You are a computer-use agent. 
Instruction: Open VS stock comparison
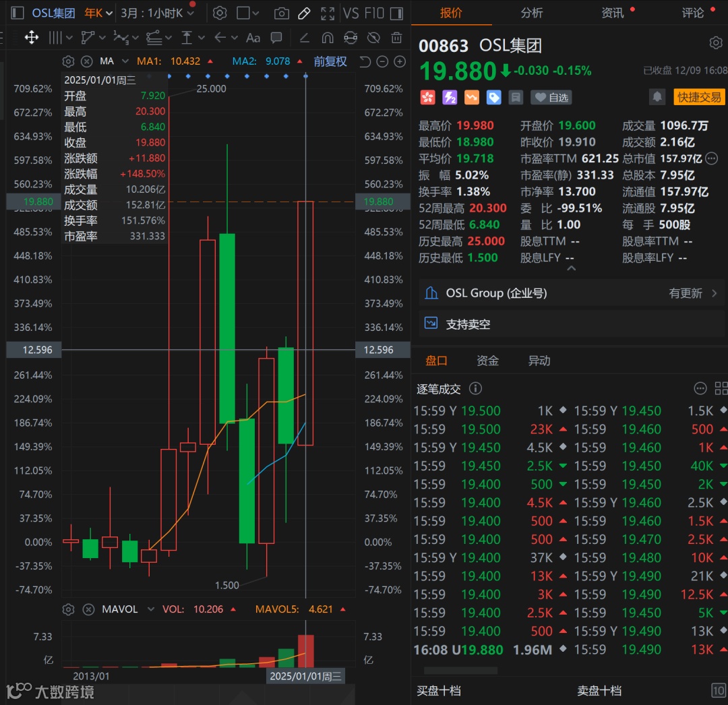[x=351, y=13]
